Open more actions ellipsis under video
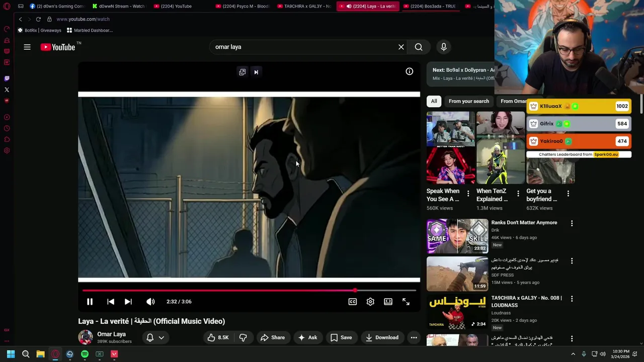This screenshot has height=362, width=644. [x=414, y=337]
